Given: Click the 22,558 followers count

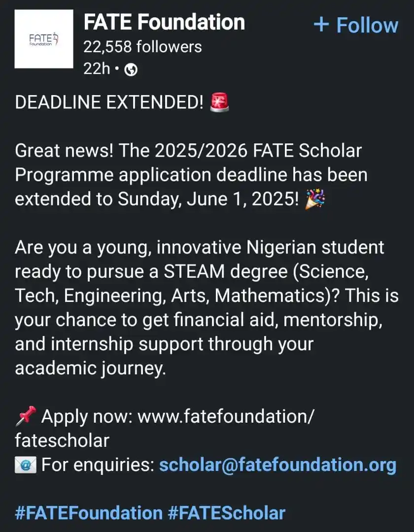Looking at the screenshot, I should click(x=142, y=47).
